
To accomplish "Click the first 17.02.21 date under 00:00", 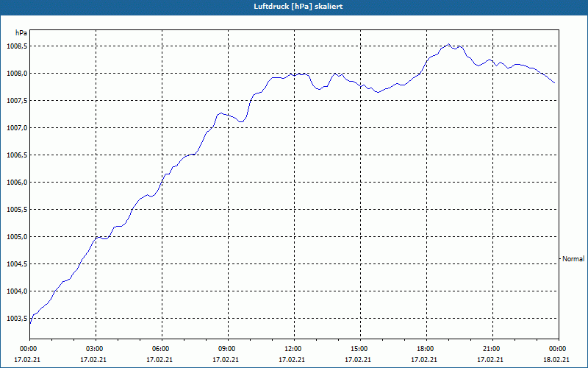I will pyautogui.click(x=27, y=360).
